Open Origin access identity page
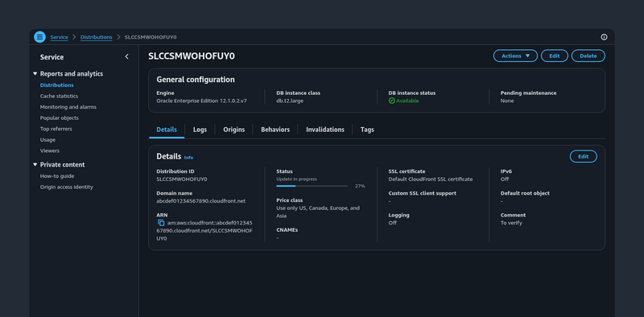The height and width of the screenshot is (317, 644). pos(67,187)
